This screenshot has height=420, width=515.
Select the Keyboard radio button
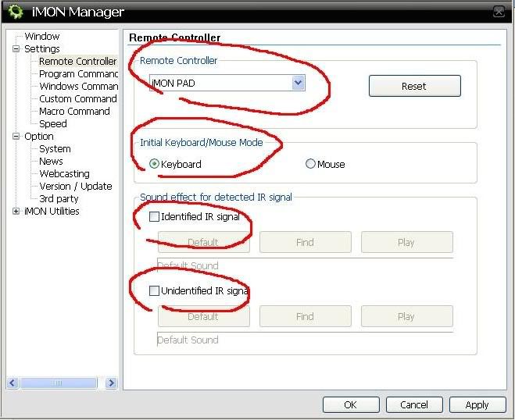154,164
